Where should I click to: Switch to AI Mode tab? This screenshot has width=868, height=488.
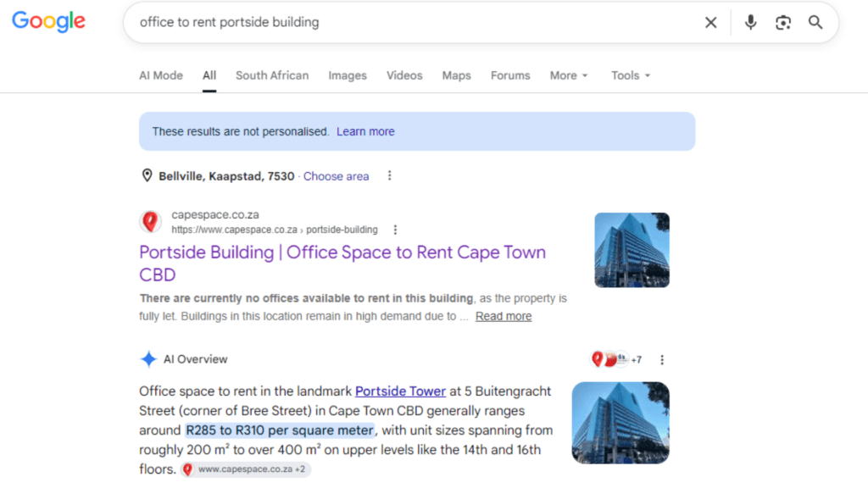(x=160, y=75)
